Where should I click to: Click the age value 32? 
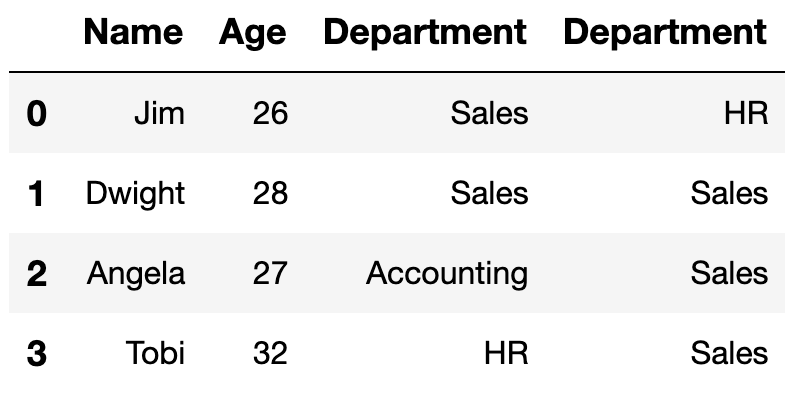click(270, 353)
